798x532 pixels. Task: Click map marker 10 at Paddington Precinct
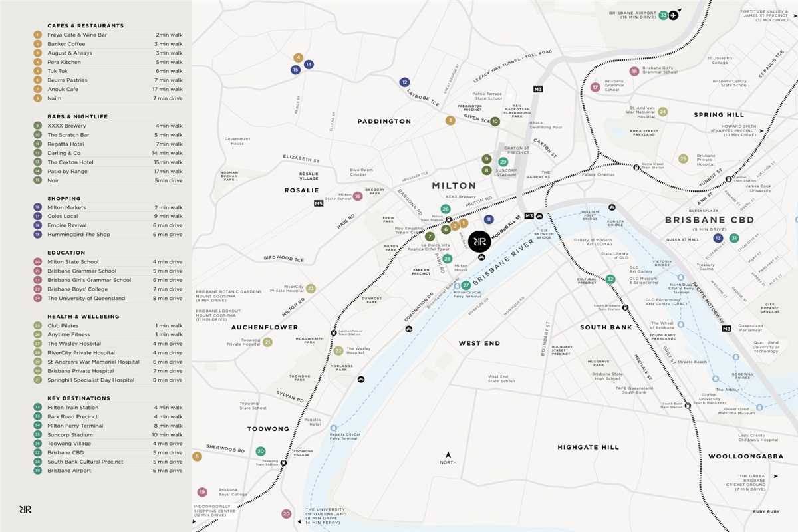point(495,121)
